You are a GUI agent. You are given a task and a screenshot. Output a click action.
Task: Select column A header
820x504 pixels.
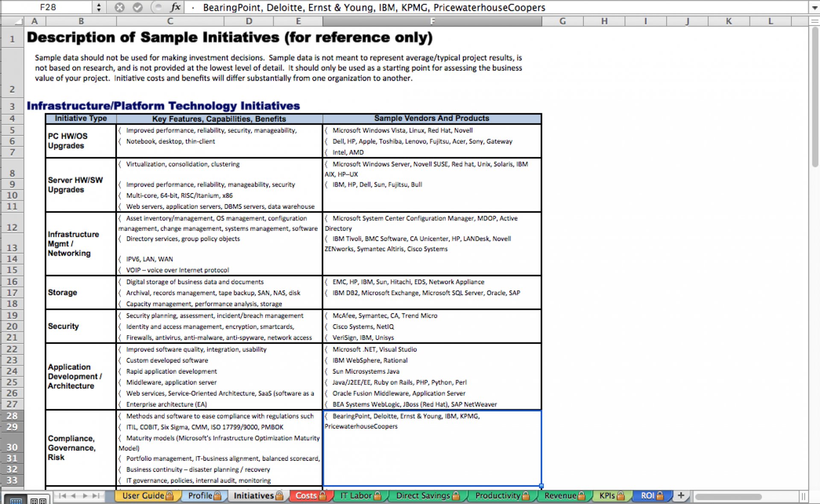click(x=35, y=21)
